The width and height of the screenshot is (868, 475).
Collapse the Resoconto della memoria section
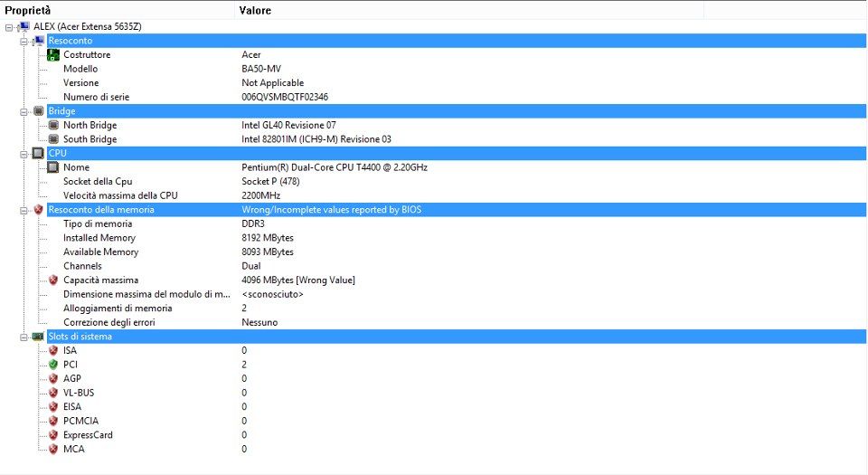click(24, 211)
